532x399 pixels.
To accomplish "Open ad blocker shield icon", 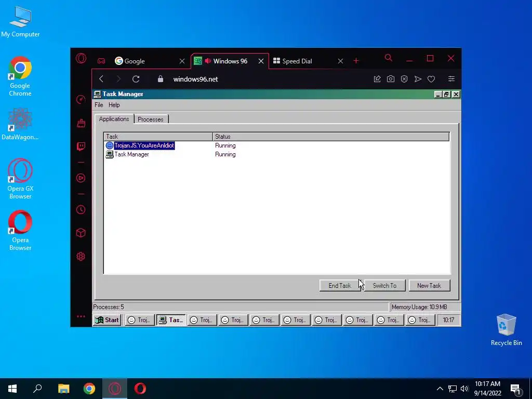I will tap(404, 79).
